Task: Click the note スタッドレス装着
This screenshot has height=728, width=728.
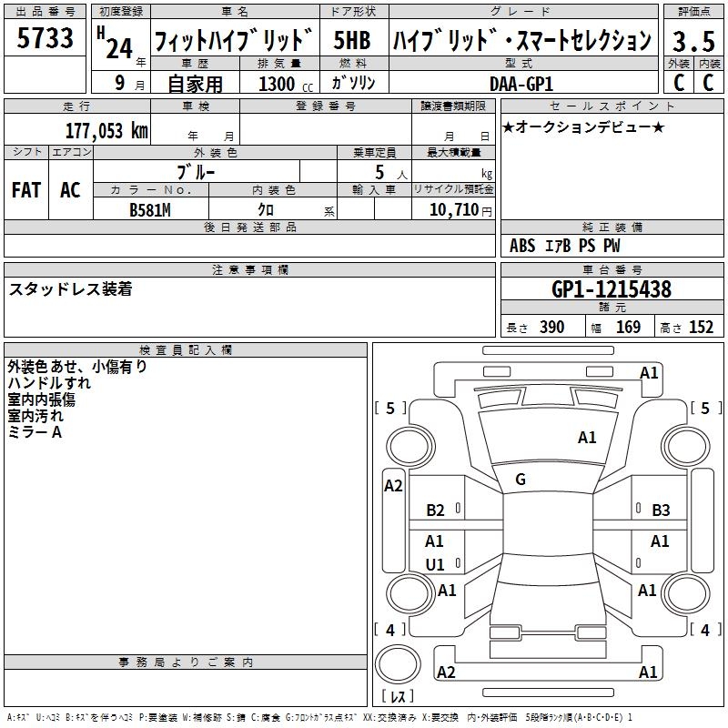Action: click(x=71, y=288)
